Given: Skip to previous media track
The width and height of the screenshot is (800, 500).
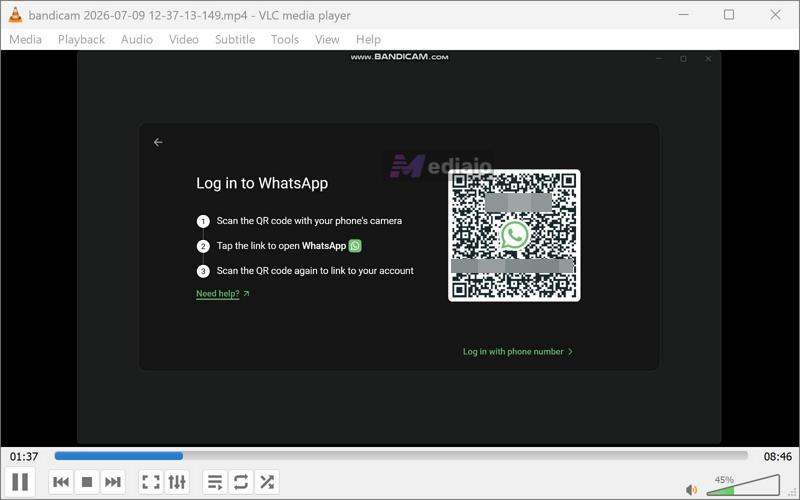Looking at the screenshot, I should (61, 482).
